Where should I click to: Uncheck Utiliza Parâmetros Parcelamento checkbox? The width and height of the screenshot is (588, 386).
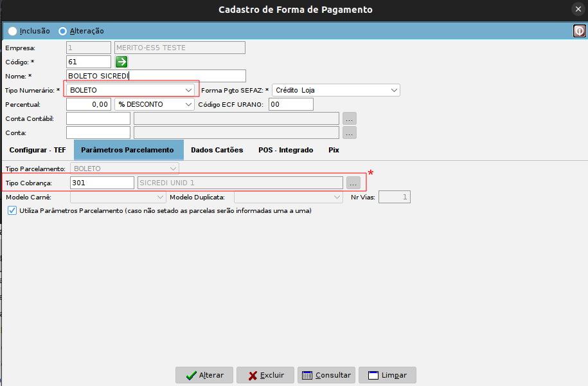click(12, 210)
